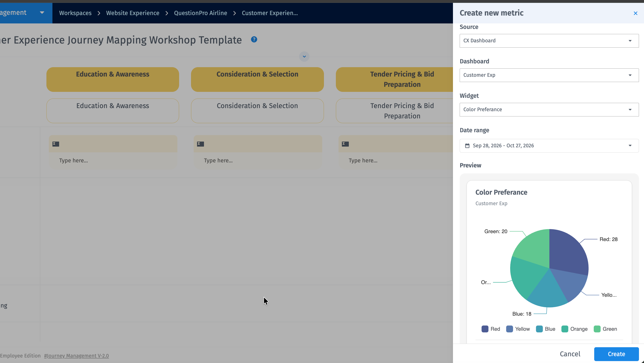Select the gold Tender Pricing & Bid Preparation header

(x=395, y=79)
